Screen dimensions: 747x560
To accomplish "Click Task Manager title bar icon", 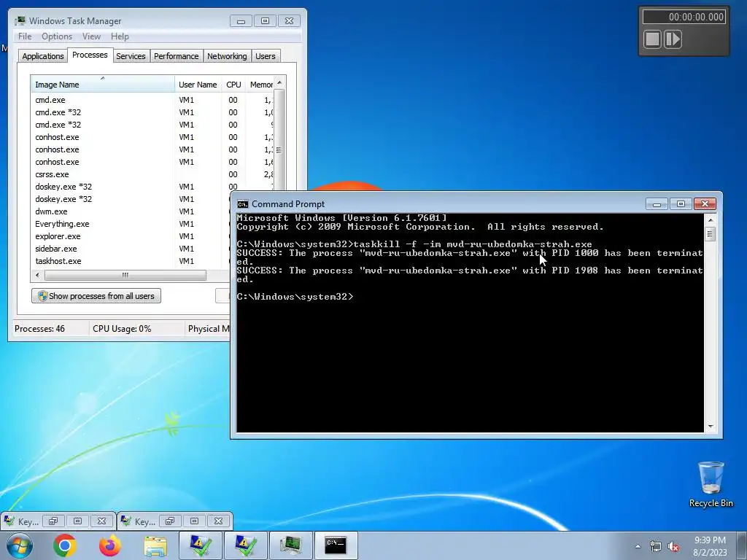I will coord(20,21).
